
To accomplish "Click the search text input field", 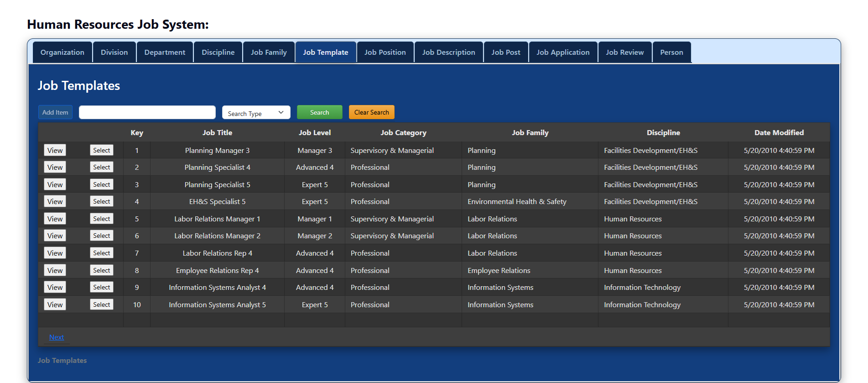I will click(x=147, y=112).
